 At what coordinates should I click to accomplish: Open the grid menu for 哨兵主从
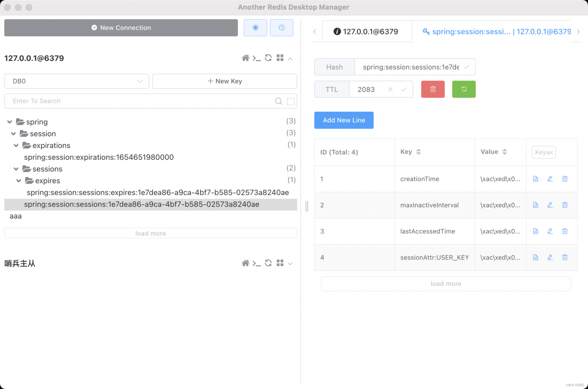[280, 263]
